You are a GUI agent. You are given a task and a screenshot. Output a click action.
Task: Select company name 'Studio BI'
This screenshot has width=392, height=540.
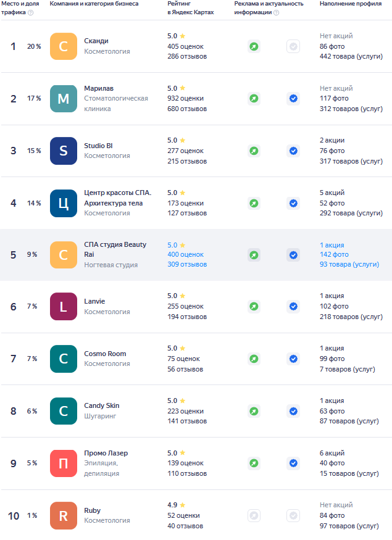(x=98, y=146)
